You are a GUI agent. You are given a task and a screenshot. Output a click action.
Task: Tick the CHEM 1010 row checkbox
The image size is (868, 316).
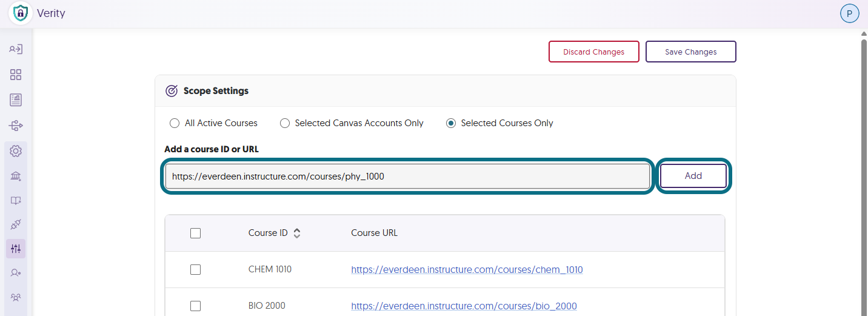195,269
